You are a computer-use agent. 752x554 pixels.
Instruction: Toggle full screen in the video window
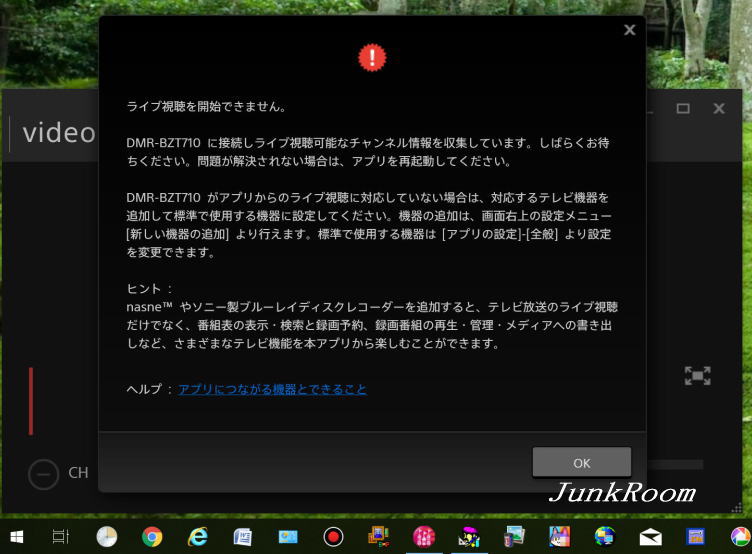tap(697, 376)
